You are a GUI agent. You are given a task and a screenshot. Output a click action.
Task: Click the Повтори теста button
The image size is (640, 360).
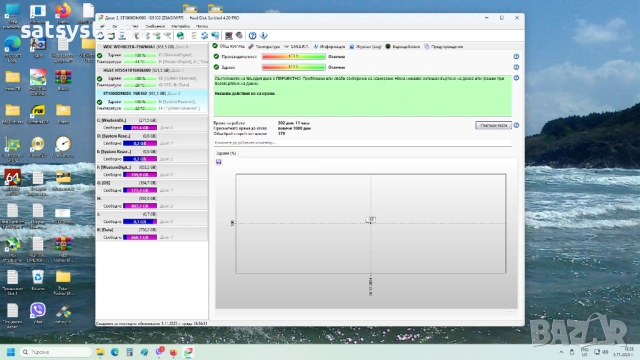point(493,125)
